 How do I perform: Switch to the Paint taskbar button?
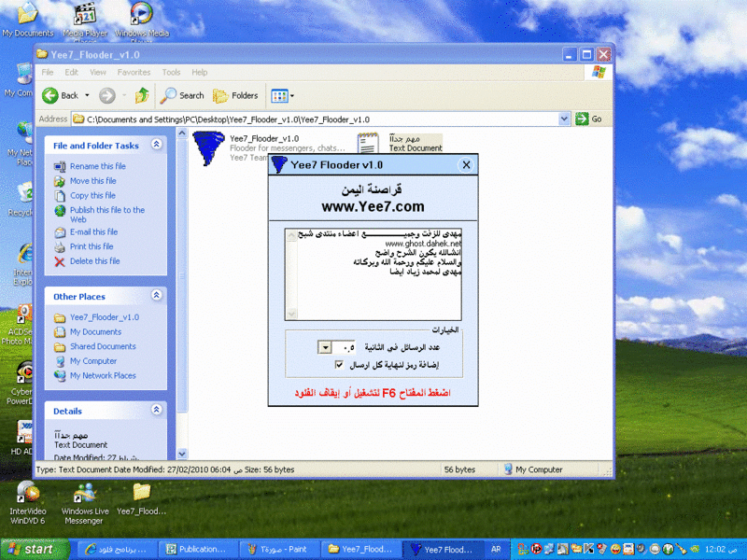tap(279, 549)
